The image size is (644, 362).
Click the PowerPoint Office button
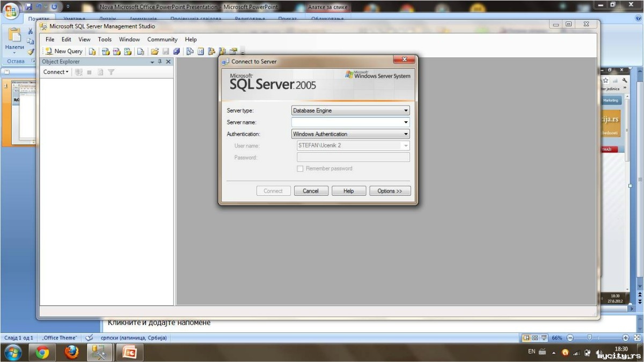tap(11, 11)
